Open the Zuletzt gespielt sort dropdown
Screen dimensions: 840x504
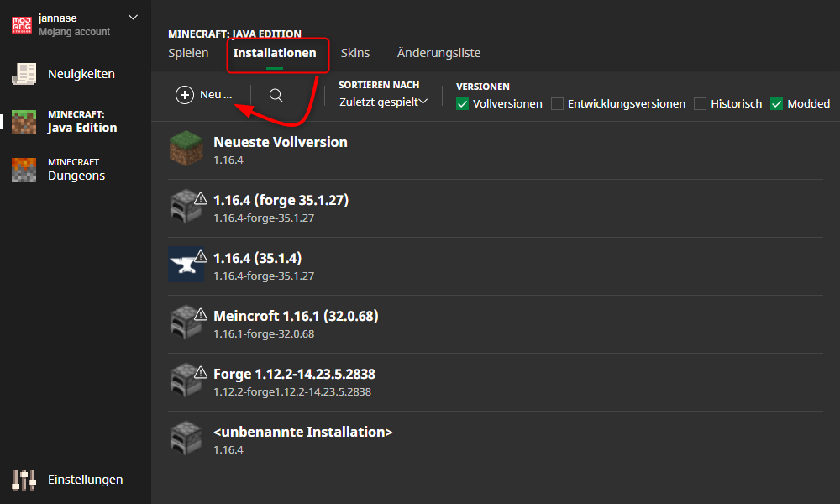point(383,102)
